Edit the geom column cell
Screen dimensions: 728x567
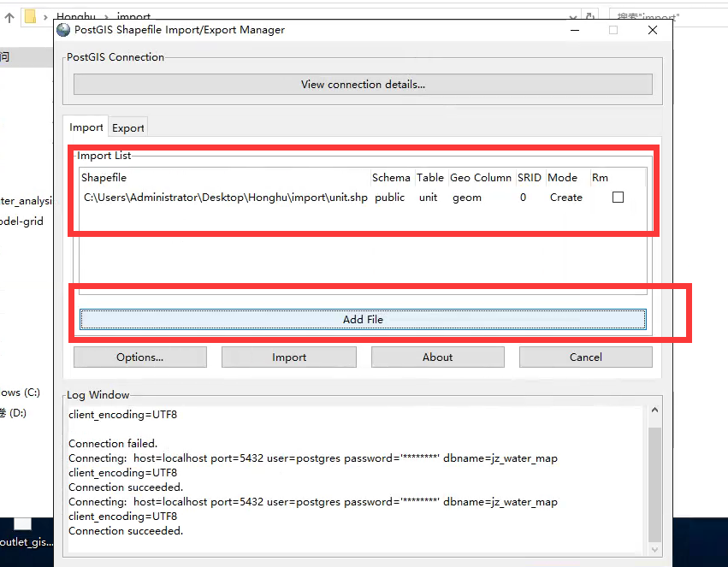click(x=466, y=198)
